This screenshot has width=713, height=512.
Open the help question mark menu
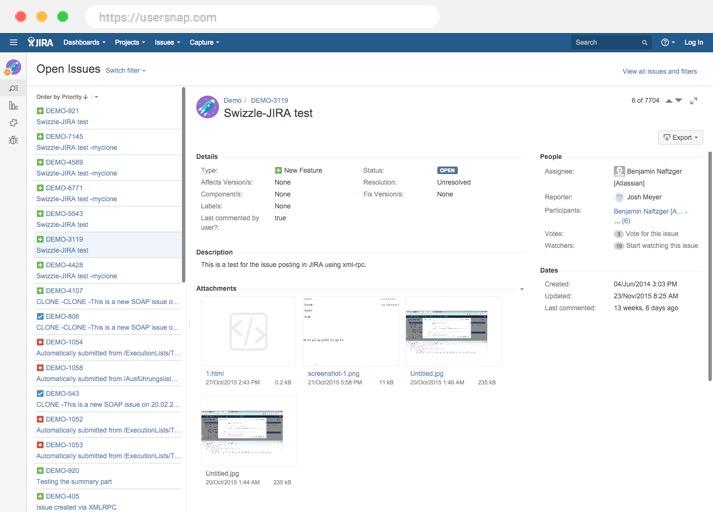tap(668, 42)
